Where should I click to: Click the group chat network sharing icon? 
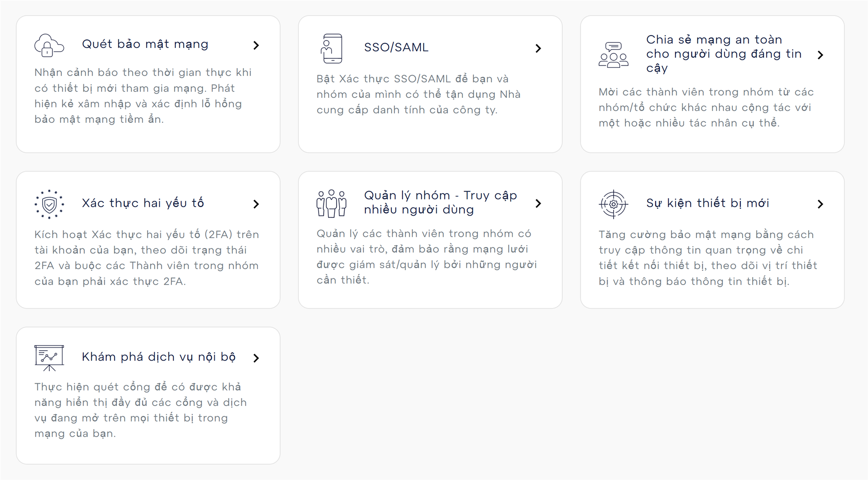click(x=613, y=55)
